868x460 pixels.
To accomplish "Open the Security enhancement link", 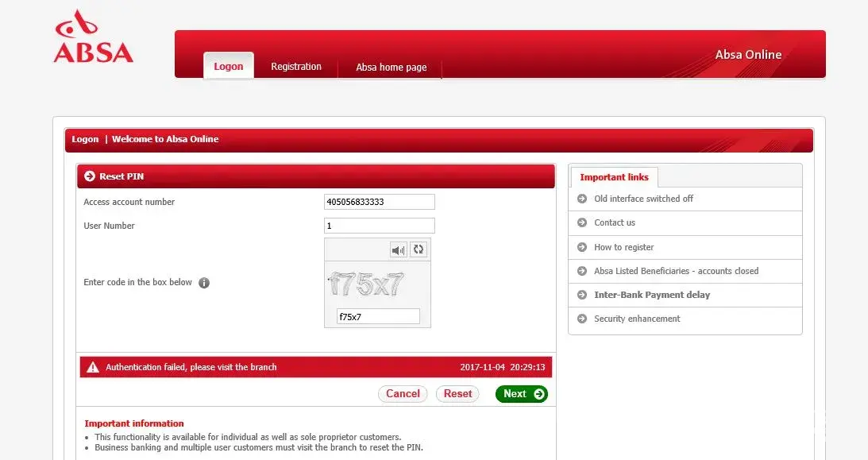I will click(x=637, y=319).
